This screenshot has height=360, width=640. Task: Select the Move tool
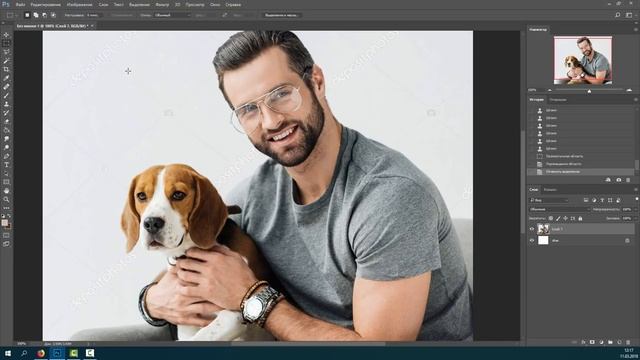[6, 35]
